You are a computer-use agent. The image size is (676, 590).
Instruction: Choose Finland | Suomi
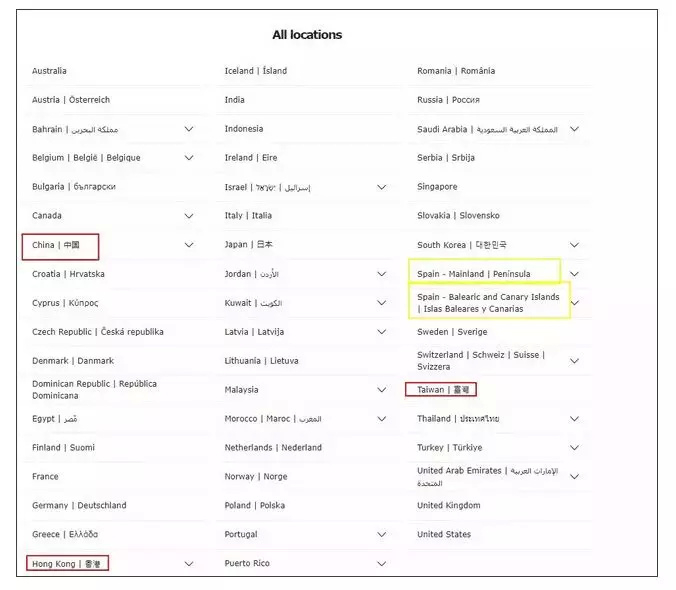click(x=63, y=447)
